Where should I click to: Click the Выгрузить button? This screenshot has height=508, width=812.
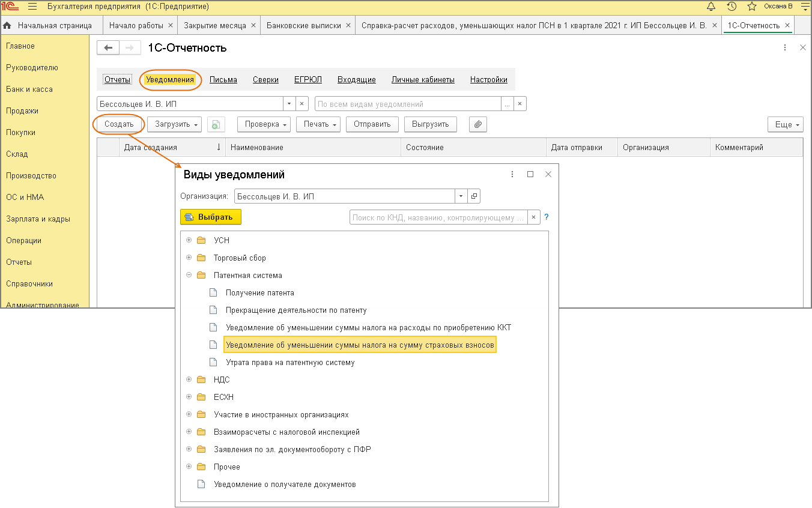point(431,124)
